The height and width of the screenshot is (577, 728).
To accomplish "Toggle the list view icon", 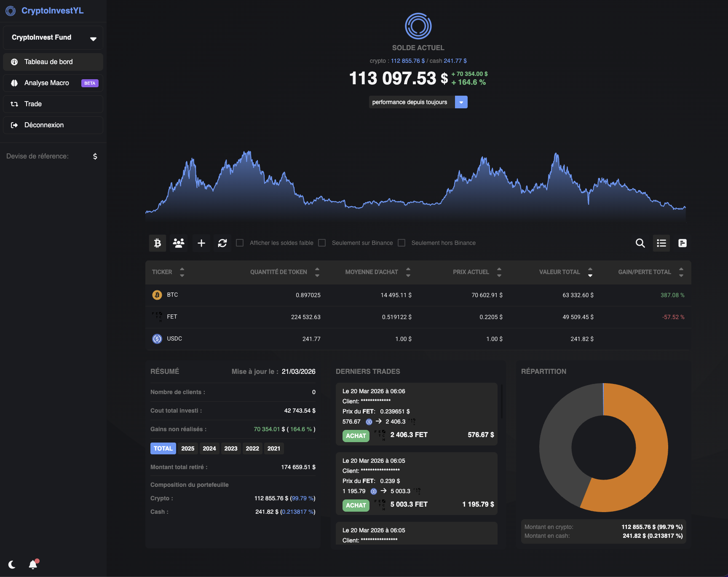I will [x=661, y=243].
